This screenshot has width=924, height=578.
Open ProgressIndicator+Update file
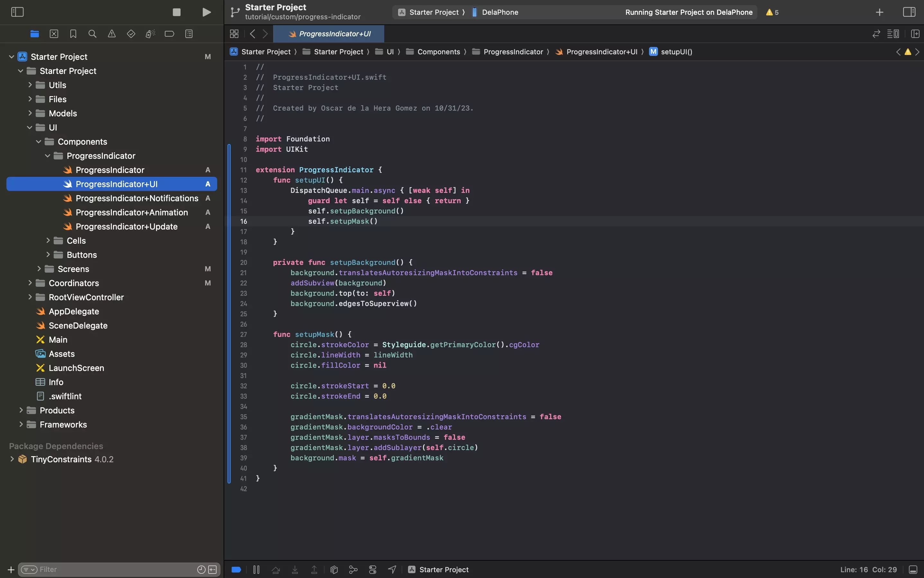click(x=127, y=226)
